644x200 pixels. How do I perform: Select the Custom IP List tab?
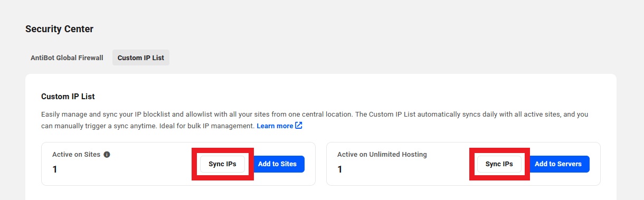point(141,58)
